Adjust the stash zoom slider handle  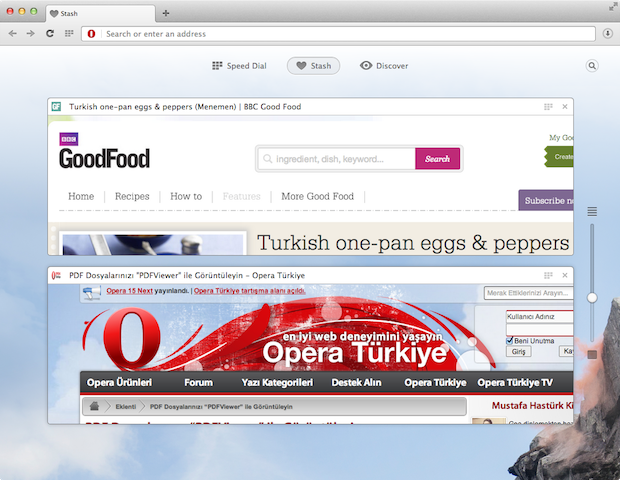[x=592, y=298]
